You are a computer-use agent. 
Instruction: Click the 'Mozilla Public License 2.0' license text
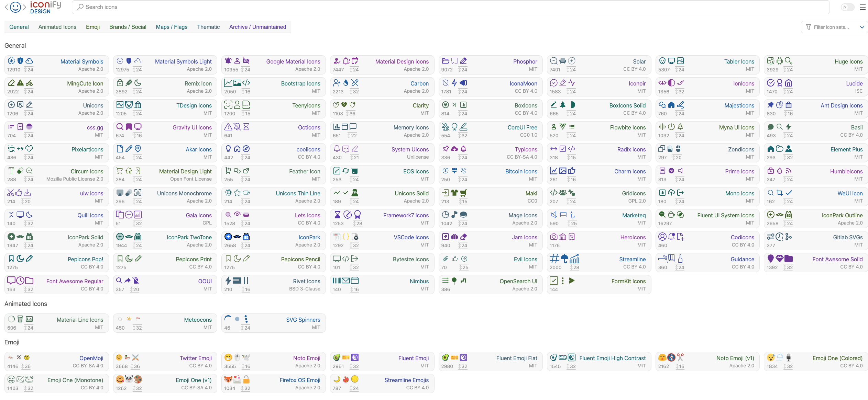pos(75,179)
